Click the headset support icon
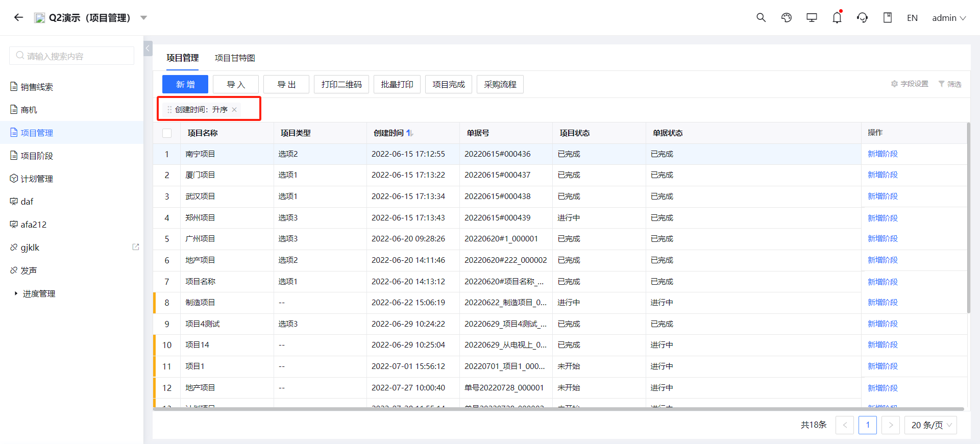 863,17
